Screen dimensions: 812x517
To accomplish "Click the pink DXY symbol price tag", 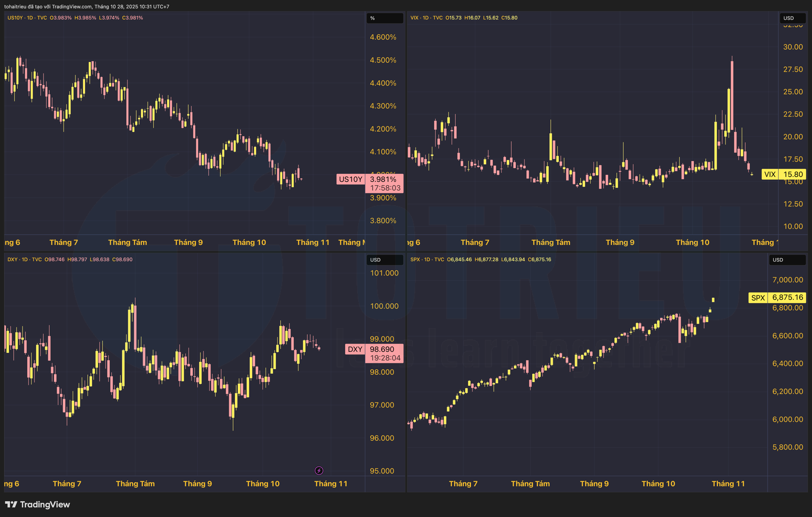I will (x=354, y=349).
